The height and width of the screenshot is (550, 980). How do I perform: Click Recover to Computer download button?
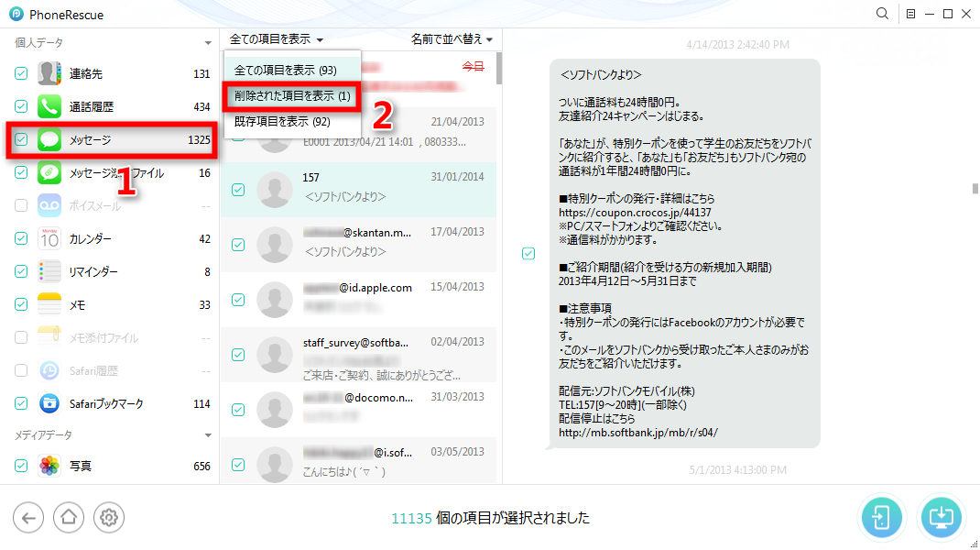coord(941,518)
